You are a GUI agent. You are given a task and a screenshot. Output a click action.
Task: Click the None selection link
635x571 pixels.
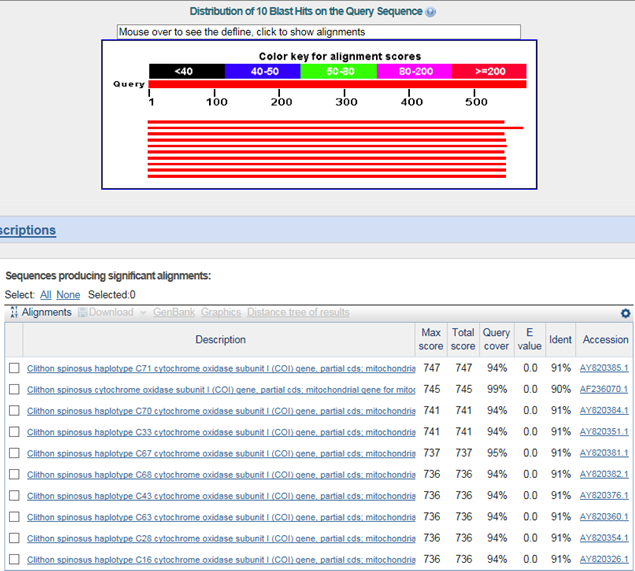point(68,295)
